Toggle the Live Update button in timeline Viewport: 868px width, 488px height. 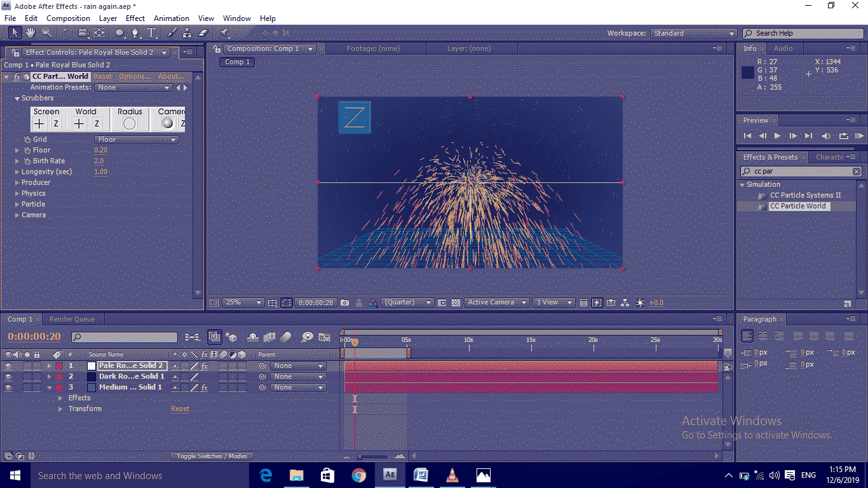(214, 337)
